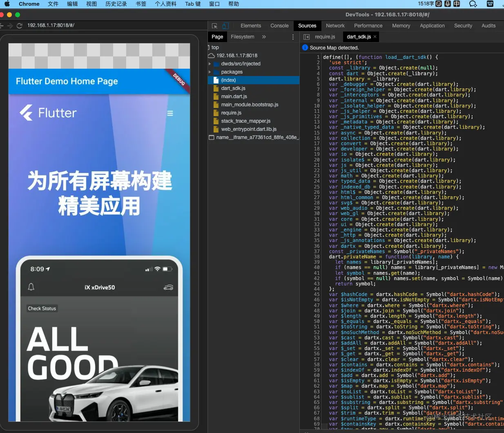504x433 pixels.
Task: Open the Chrome application menu
Action: coord(29,4)
